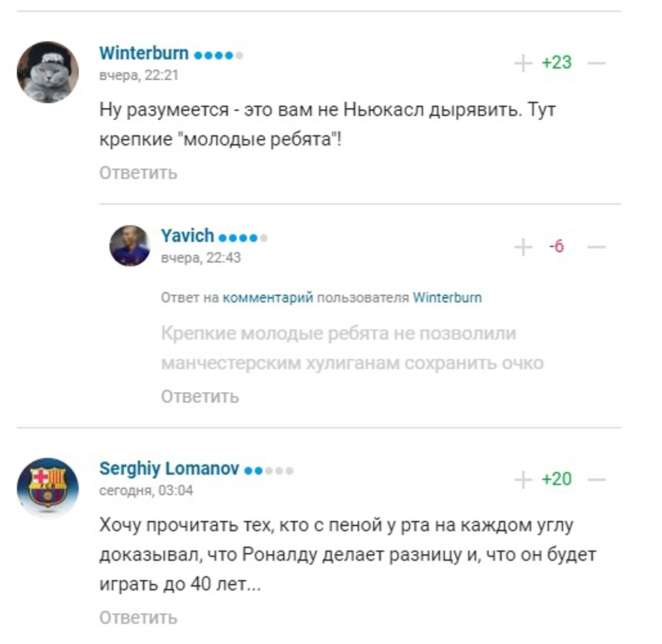View the +20 rating on Lomanov's comment
662x644 pixels.
pos(556,479)
